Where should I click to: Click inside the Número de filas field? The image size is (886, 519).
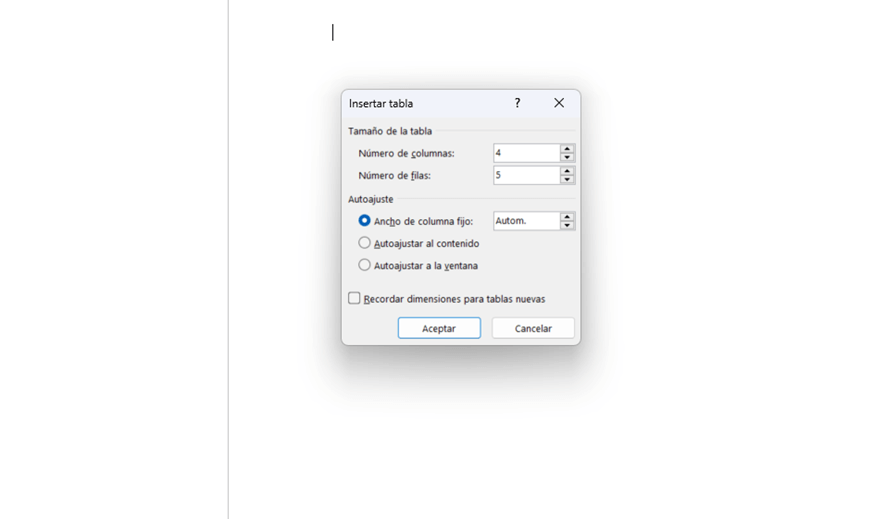527,175
